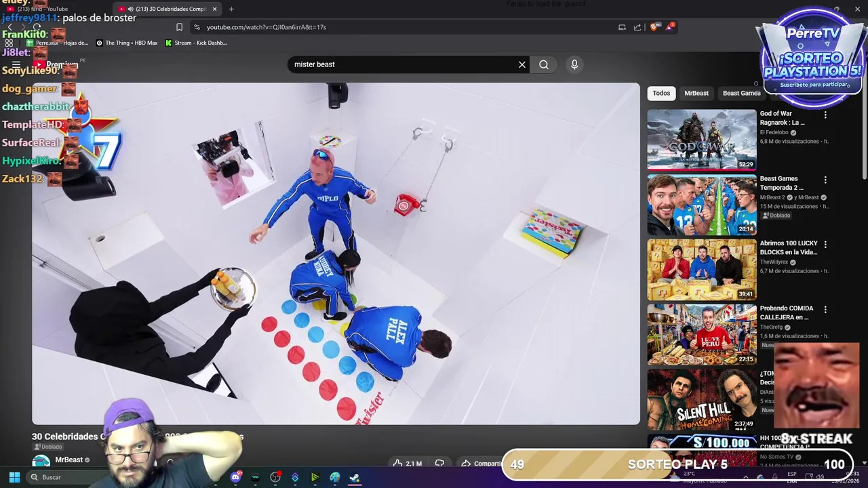Open Stream - Kick Dashboard bookmark

pyautogui.click(x=196, y=43)
